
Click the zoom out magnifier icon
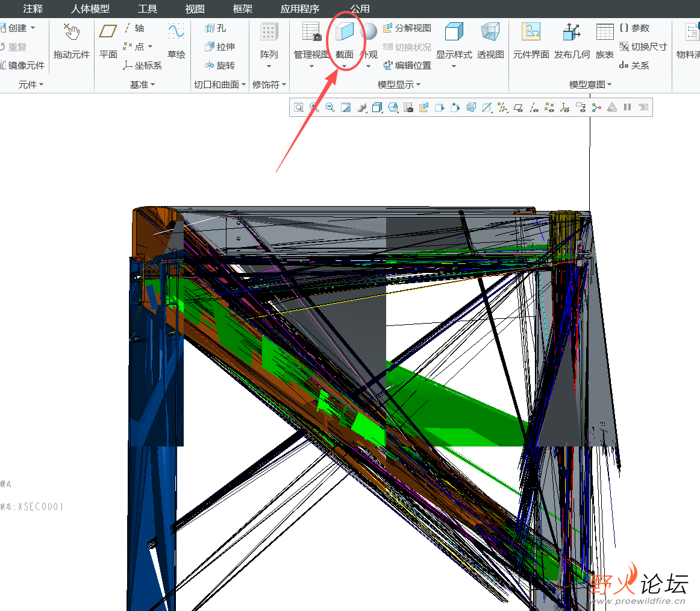(x=330, y=108)
